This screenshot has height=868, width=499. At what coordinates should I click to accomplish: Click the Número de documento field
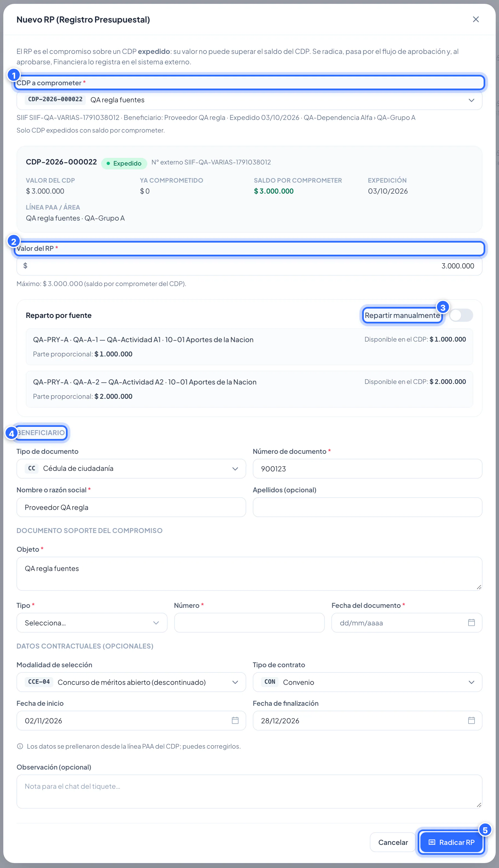(367, 468)
